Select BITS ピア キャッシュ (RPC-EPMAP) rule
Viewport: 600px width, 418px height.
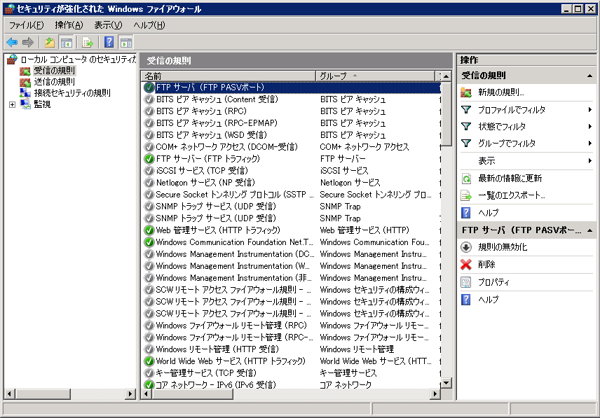[x=292, y=123]
